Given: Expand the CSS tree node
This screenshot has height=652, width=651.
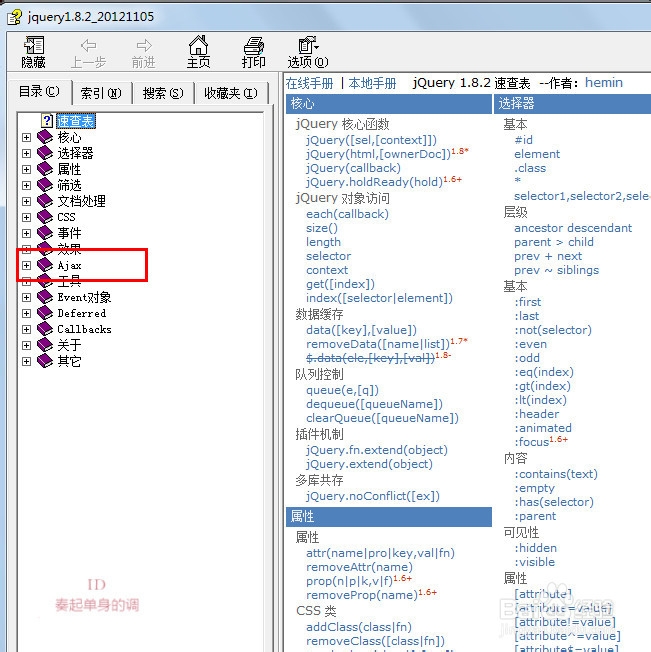Looking at the screenshot, I should click(26, 217).
